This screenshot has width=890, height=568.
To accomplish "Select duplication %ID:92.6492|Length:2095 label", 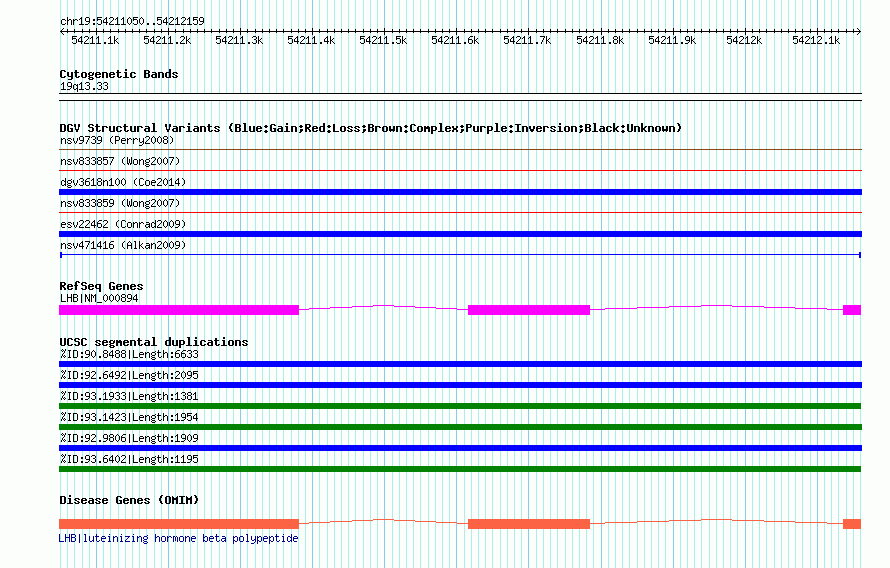I will [x=129, y=376].
